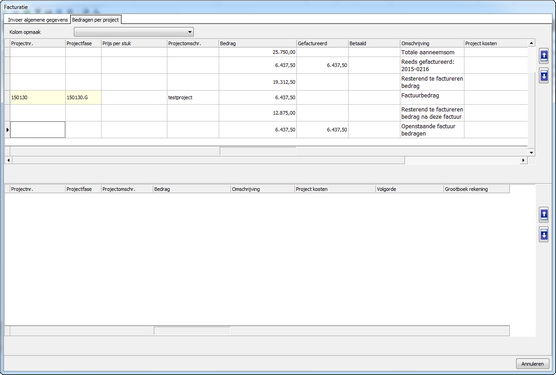556x375 pixels.
Task: Click upper grid vertical scrollbar down arrow
Action: click(531, 152)
